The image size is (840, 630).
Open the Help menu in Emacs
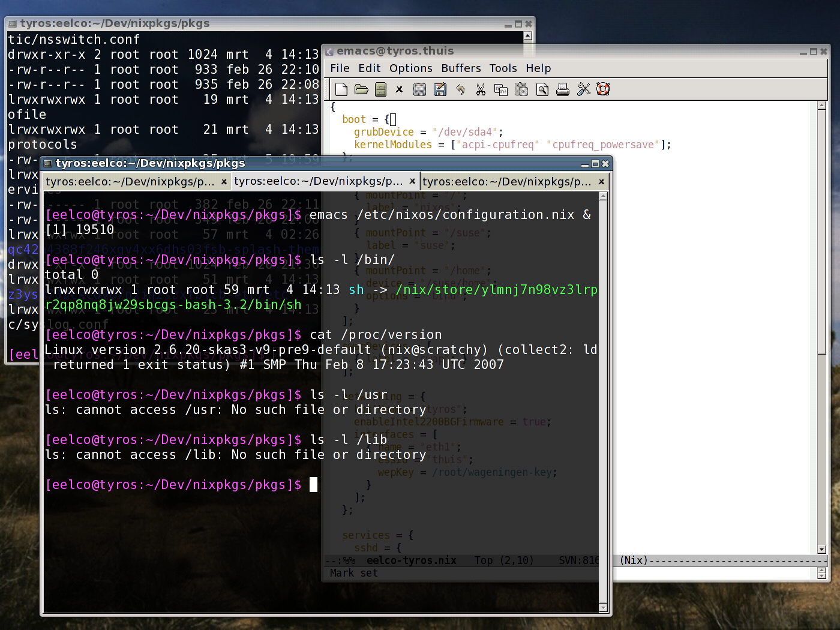pos(538,68)
